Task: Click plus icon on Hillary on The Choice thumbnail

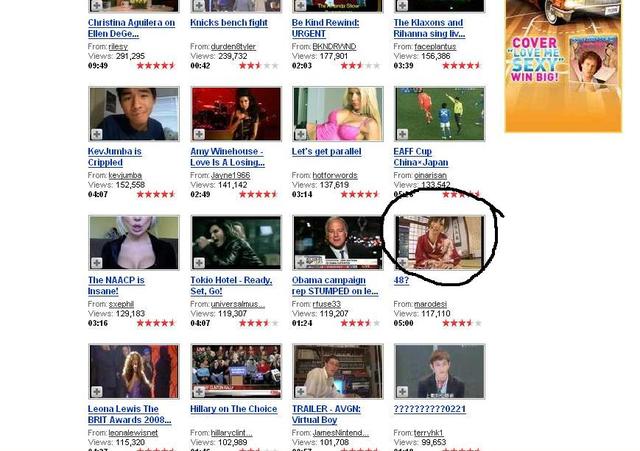Action: point(198,391)
